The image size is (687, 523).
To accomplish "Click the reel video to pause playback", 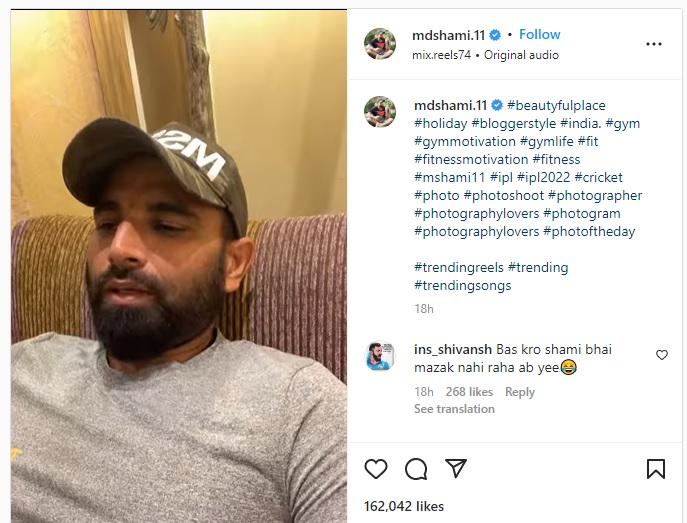I will [x=179, y=266].
